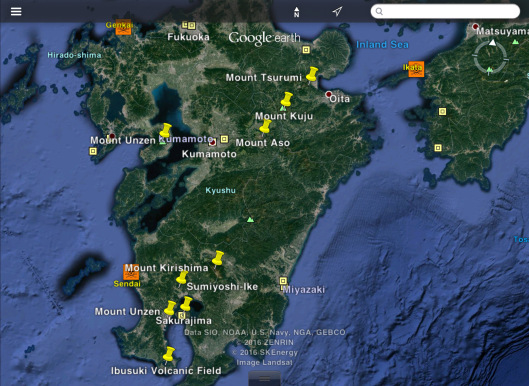Select the Mount Tsurumi yellow pushpin
The height and width of the screenshot is (386, 529).
coord(312,74)
